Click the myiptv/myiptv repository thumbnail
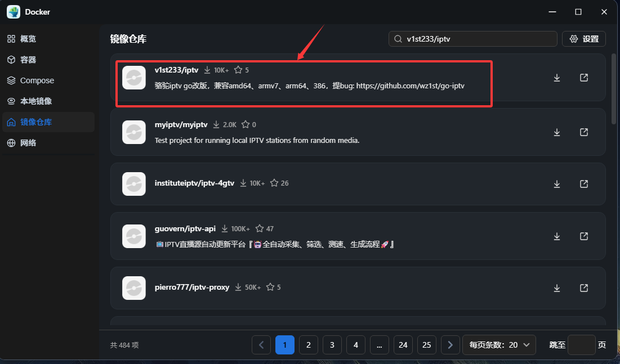This screenshot has width=620, height=364. pyautogui.click(x=134, y=132)
